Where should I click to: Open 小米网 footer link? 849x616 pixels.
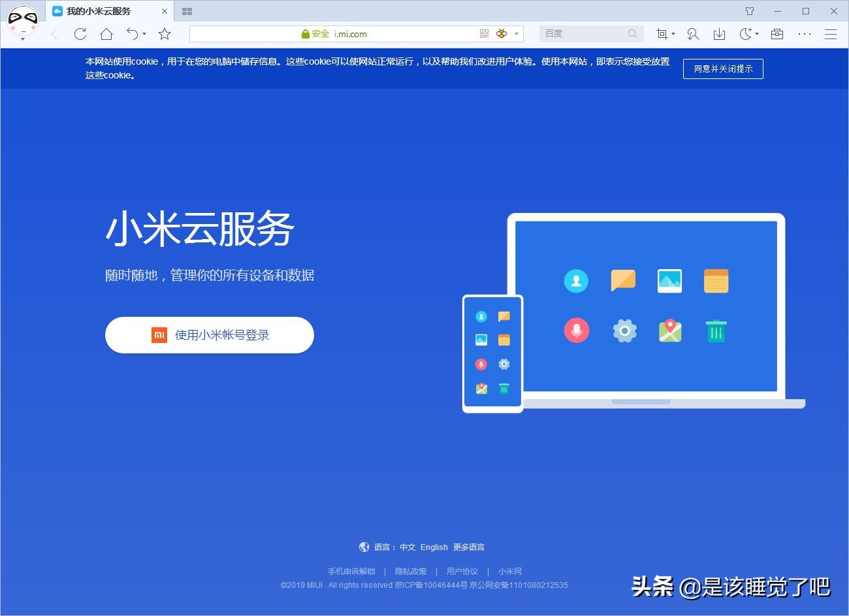pos(510,572)
